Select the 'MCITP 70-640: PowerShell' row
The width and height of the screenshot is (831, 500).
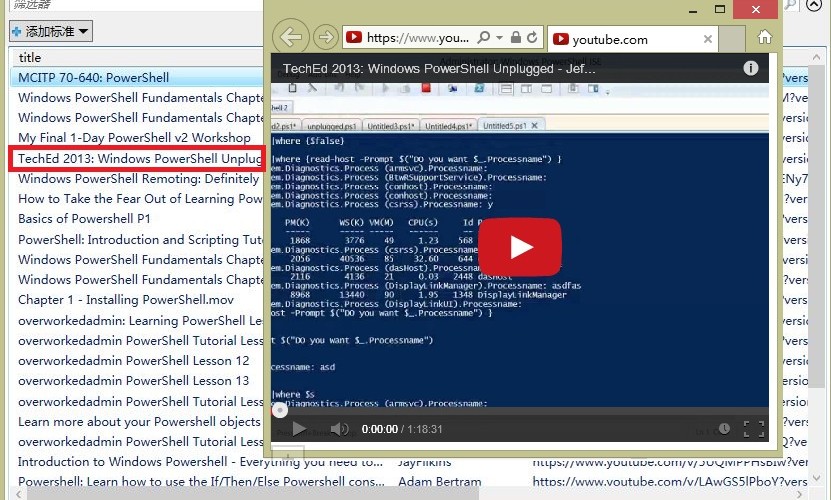[93, 77]
